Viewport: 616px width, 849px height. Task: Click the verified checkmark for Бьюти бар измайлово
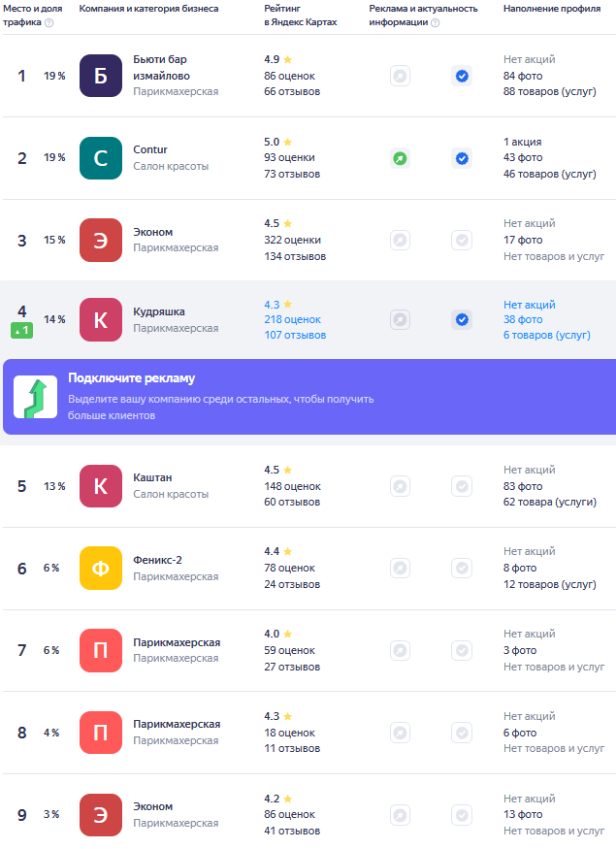462,76
